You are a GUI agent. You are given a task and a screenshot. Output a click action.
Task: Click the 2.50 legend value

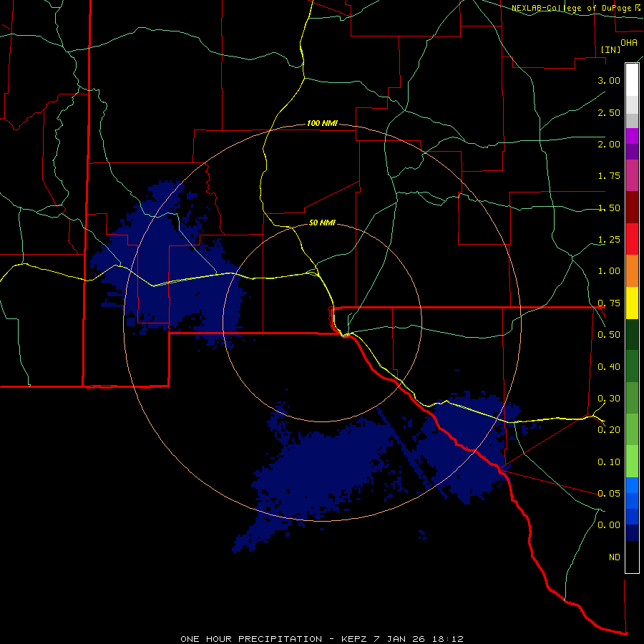[x=609, y=112]
